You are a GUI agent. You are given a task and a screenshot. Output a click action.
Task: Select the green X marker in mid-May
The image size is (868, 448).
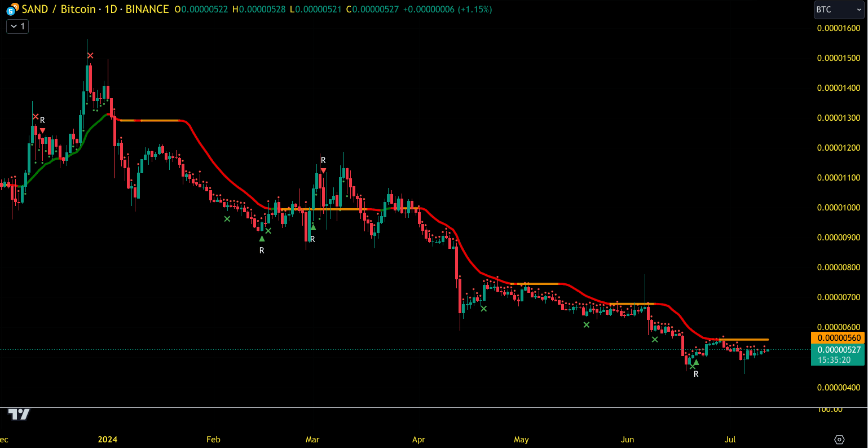tap(586, 324)
